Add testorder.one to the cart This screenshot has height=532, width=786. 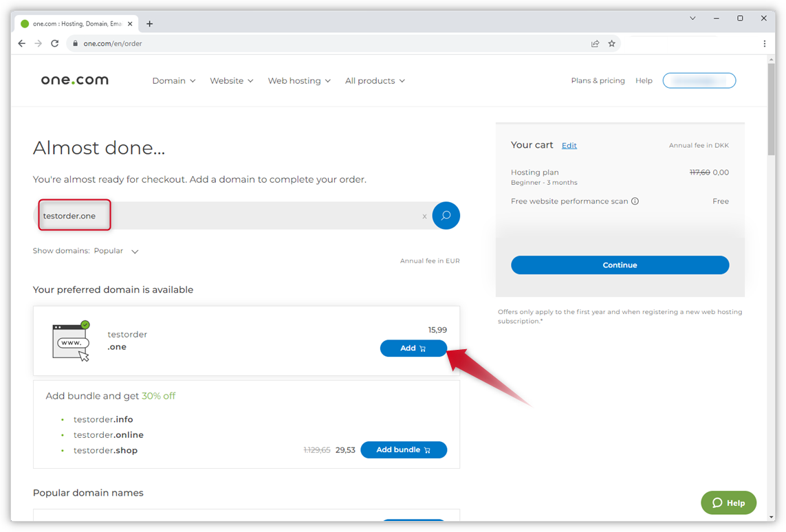point(413,348)
